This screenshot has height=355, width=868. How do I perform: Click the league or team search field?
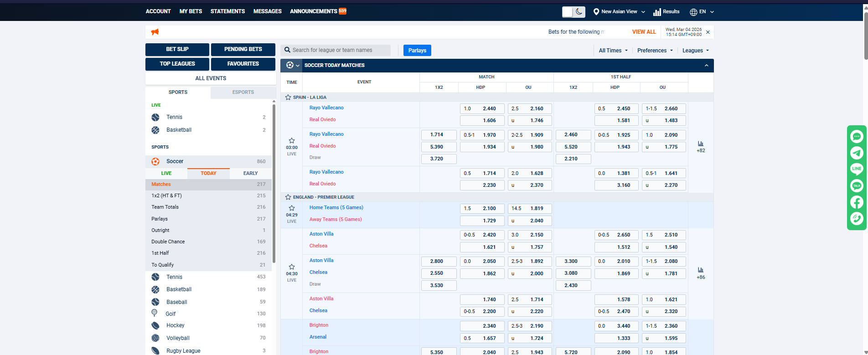(340, 50)
